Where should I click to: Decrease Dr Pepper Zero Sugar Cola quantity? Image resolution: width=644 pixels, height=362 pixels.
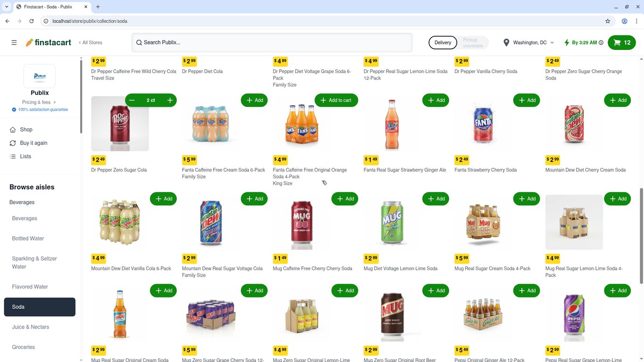[x=132, y=100]
